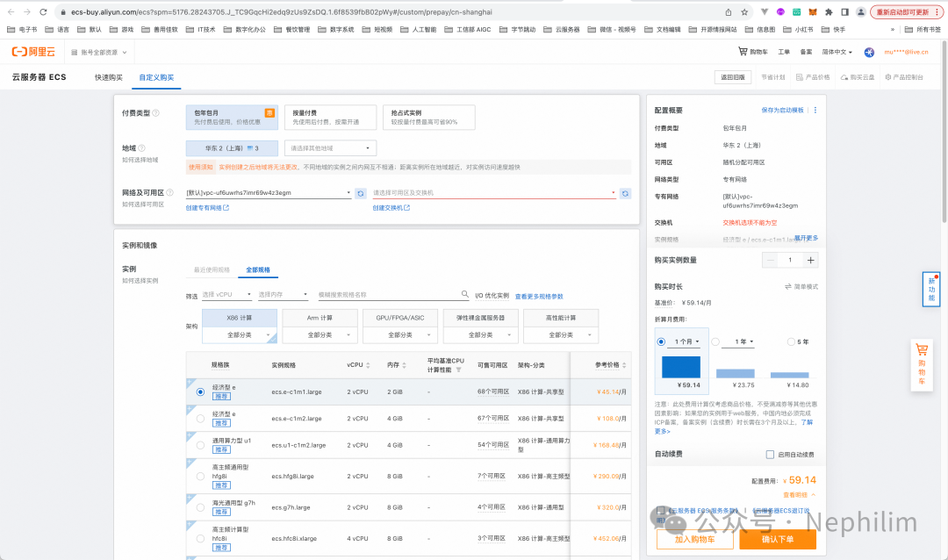This screenshot has height=560, width=948.
Task: Click the 加入购物车 button
Action: coord(694,540)
